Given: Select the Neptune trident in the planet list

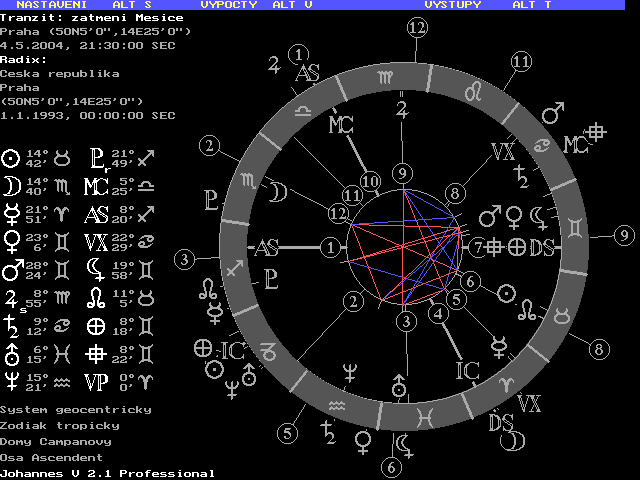Looking at the screenshot, I should click(11, 380).
